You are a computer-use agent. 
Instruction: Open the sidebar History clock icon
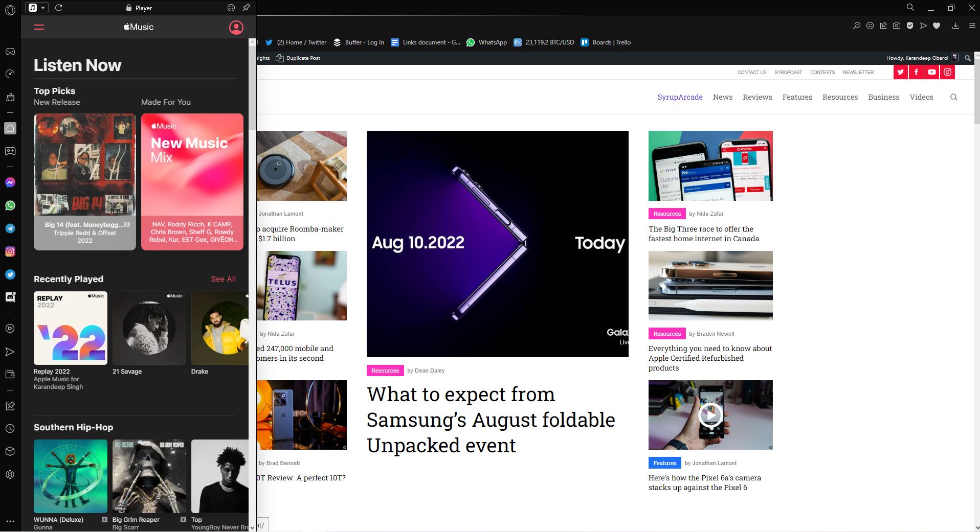coord(10,429)
